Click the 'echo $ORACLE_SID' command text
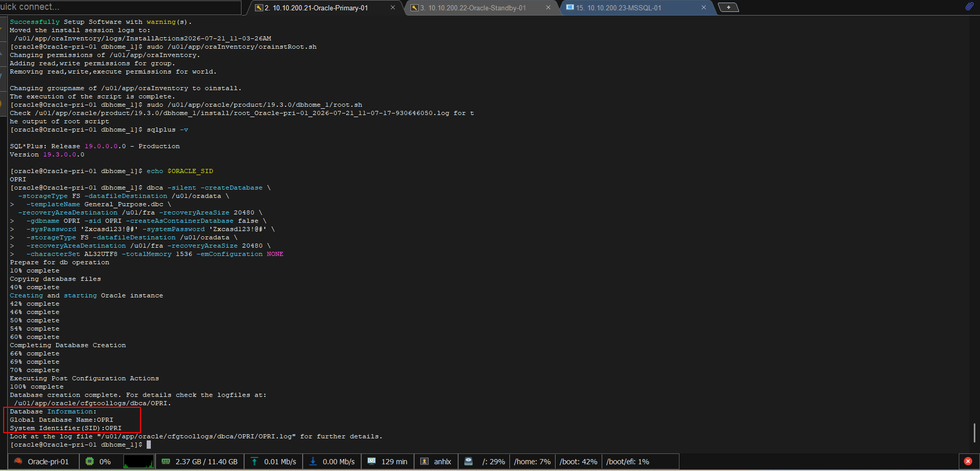The height and width of the screenshot is (471, 980). pos(180,171)
